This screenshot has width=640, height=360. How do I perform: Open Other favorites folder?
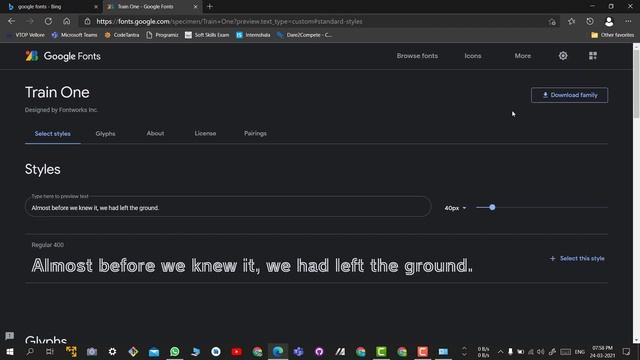click(612, 35)
